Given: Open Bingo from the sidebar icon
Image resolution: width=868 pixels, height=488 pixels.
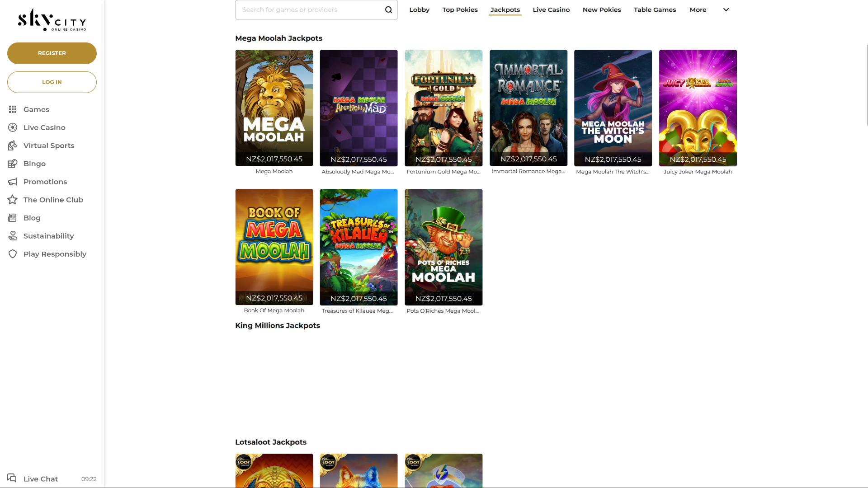Looking at the screenshot, I should point(12,164).
